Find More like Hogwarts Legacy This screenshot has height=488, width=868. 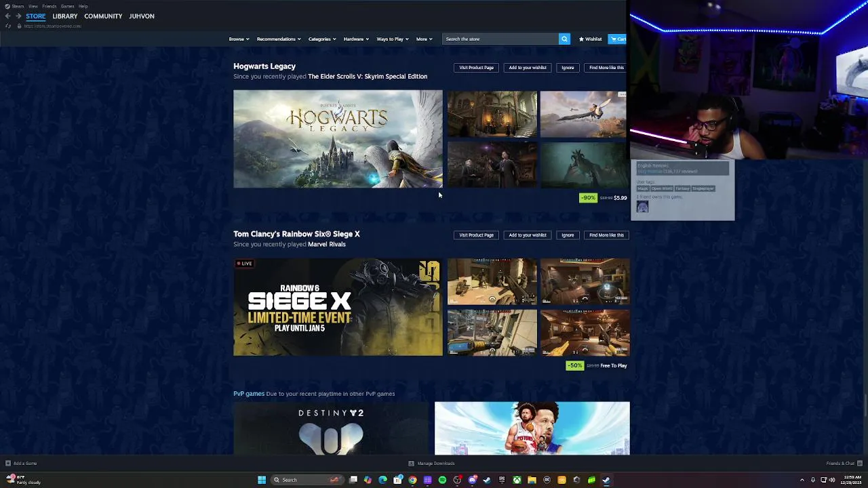click(x=606, y=68)
